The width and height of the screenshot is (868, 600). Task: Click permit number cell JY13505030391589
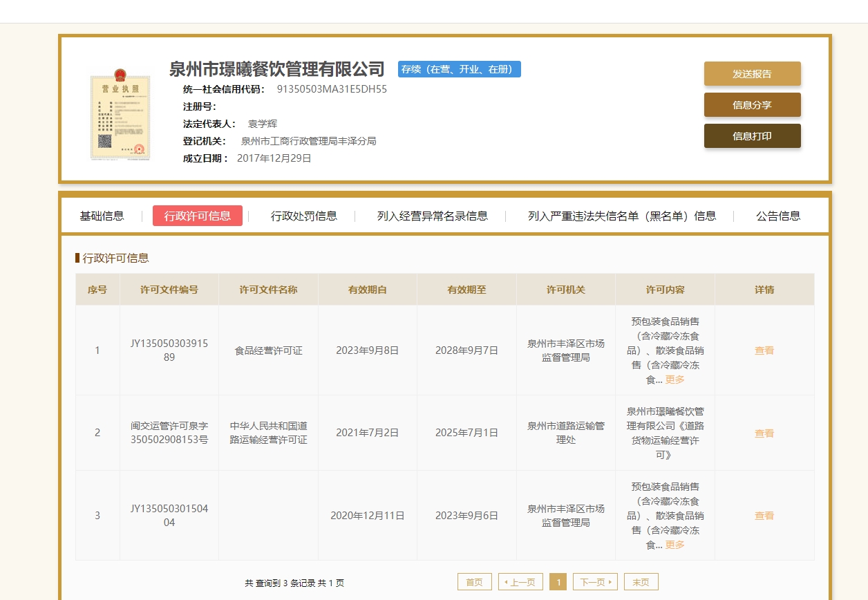point(169,350)
